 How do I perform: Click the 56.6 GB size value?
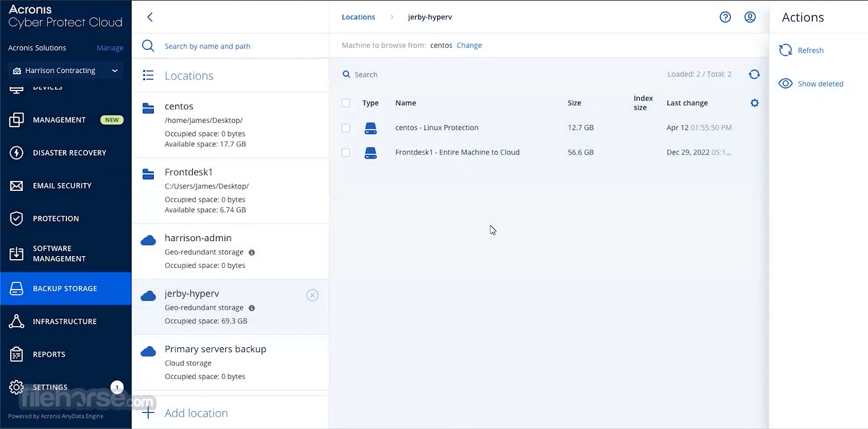click(x=580, y=153)
